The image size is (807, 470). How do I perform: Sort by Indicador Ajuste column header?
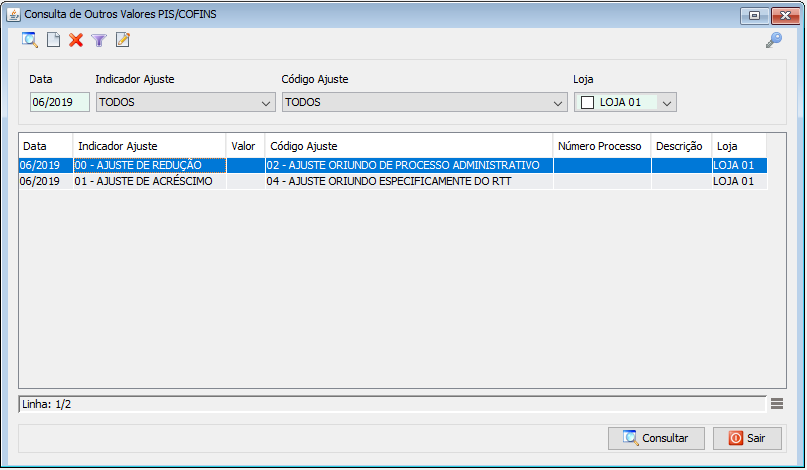149,146
